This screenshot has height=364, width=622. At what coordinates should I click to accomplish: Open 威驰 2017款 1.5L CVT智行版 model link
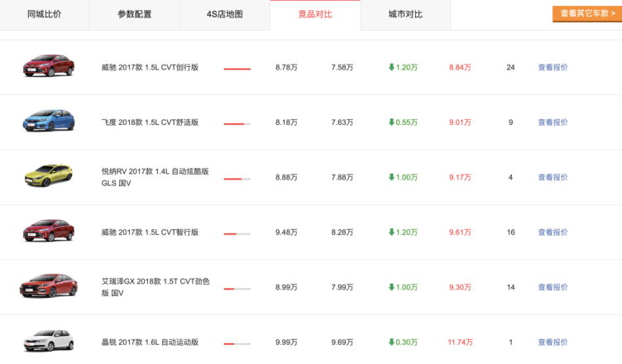pyautogui.click(x=150, y=232)
